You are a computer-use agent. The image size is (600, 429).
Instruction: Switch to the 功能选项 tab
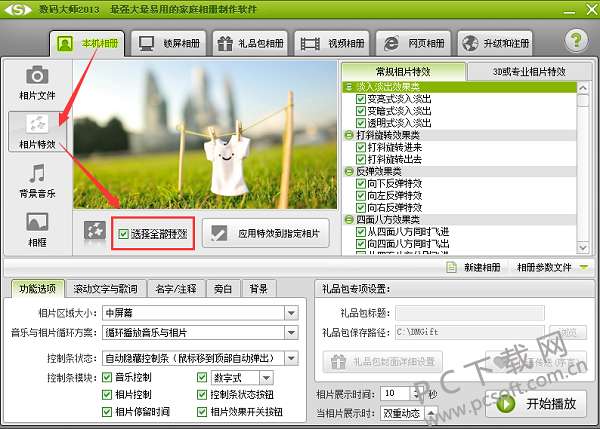tap(37, 289)
